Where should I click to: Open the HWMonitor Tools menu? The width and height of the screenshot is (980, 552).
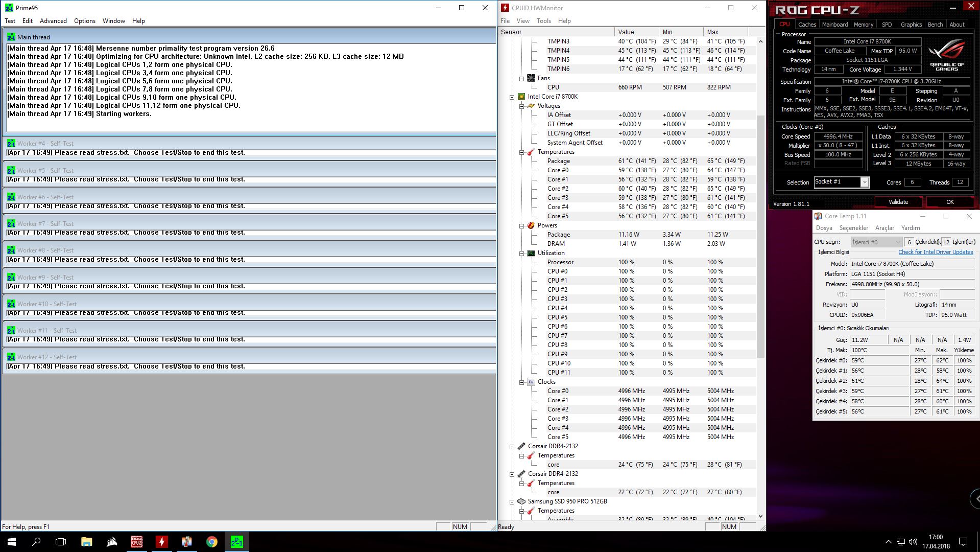(x=544, y=21)
